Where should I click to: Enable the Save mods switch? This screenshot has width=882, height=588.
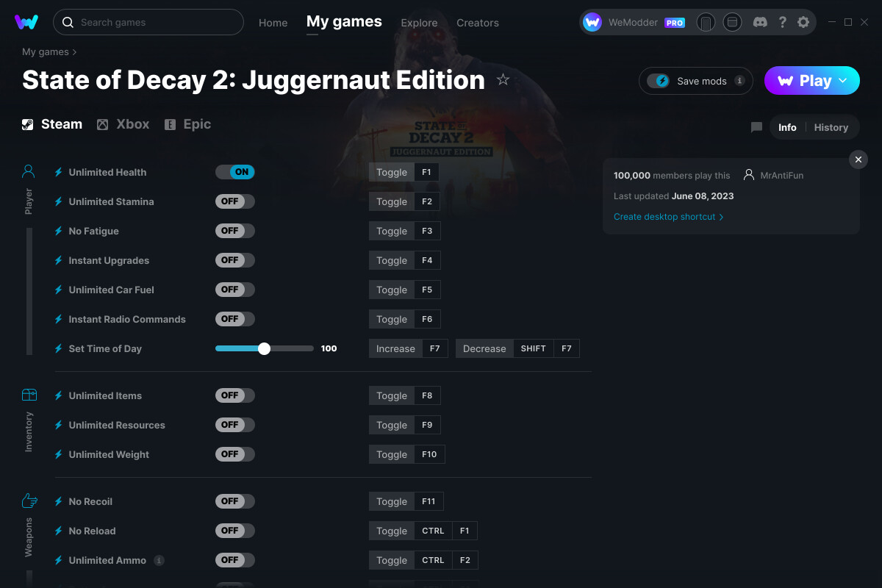pyautogui.click(x=658, y=81)
